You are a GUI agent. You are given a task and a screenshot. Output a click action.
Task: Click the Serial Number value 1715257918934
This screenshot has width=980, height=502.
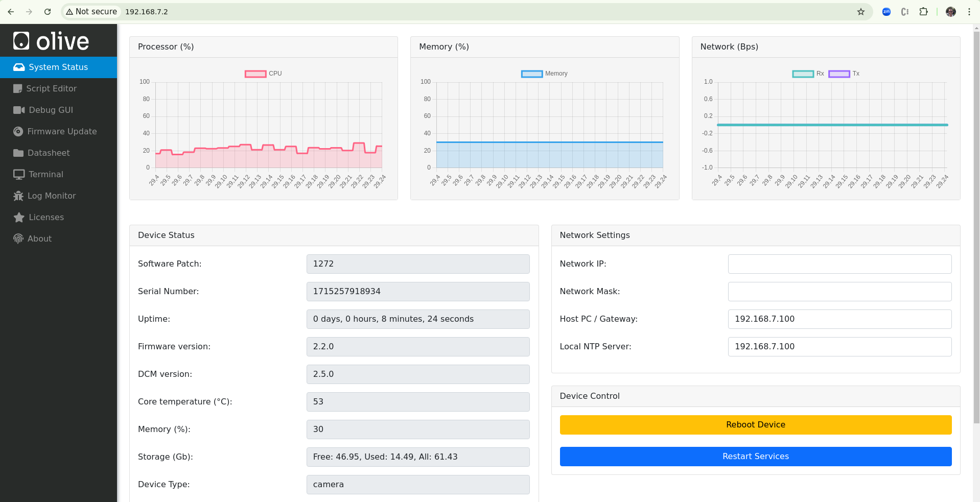[x=418, y=292]
